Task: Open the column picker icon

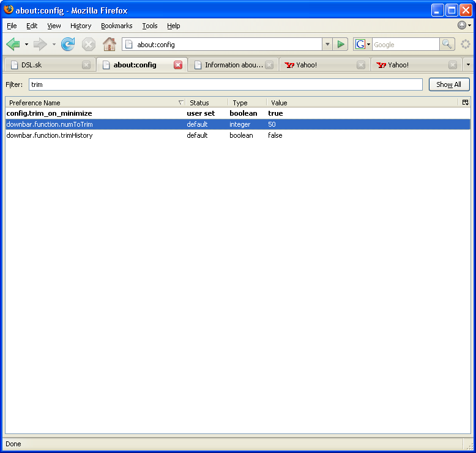Action: [x=465, y=103]
